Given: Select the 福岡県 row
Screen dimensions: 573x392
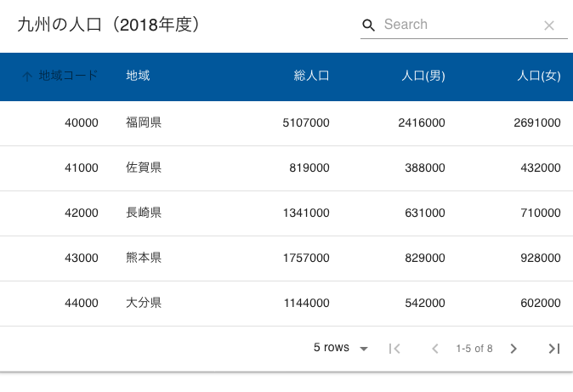Looking at the screenshot, I should click(286, 123).
